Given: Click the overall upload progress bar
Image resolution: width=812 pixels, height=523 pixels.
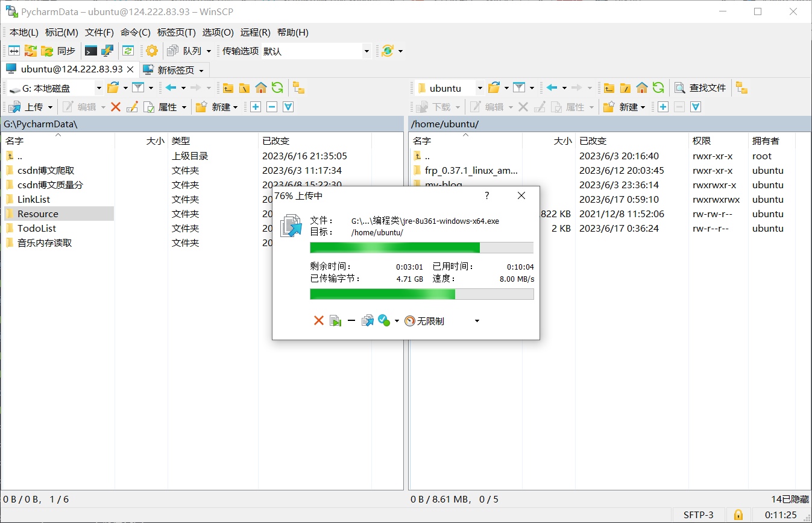Looking at the screenshot, I should pos(421,294).
